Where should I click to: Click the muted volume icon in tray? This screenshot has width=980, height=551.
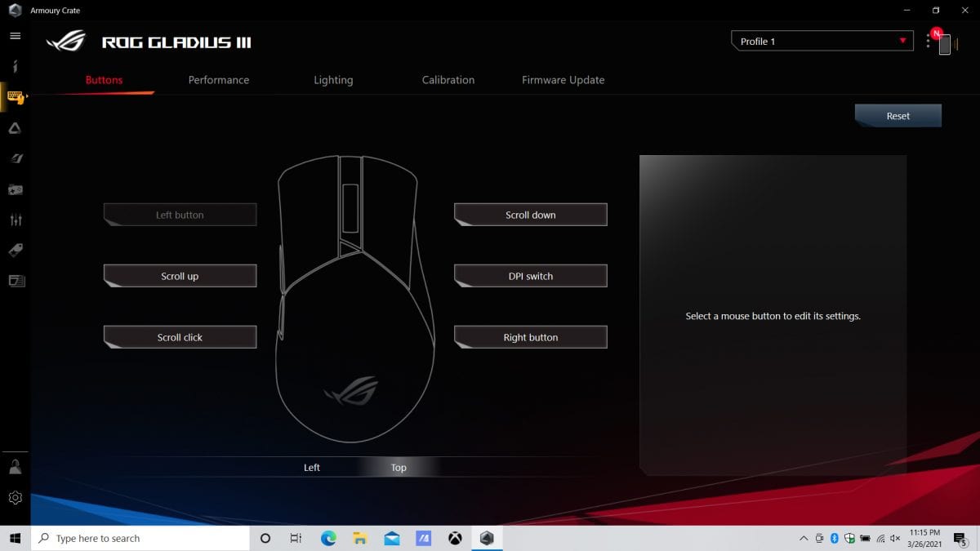[x=897, y=539]
